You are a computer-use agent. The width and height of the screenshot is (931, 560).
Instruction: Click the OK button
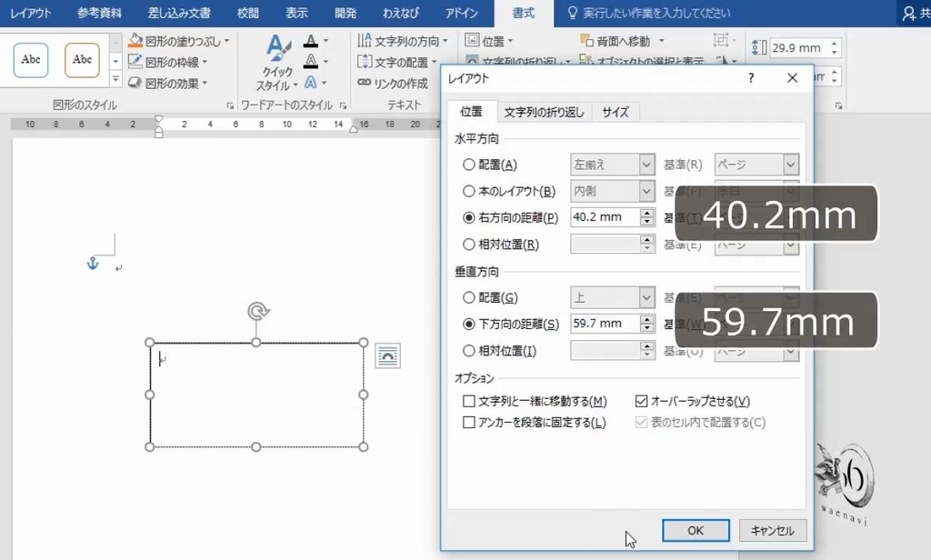tap(696, 530)
